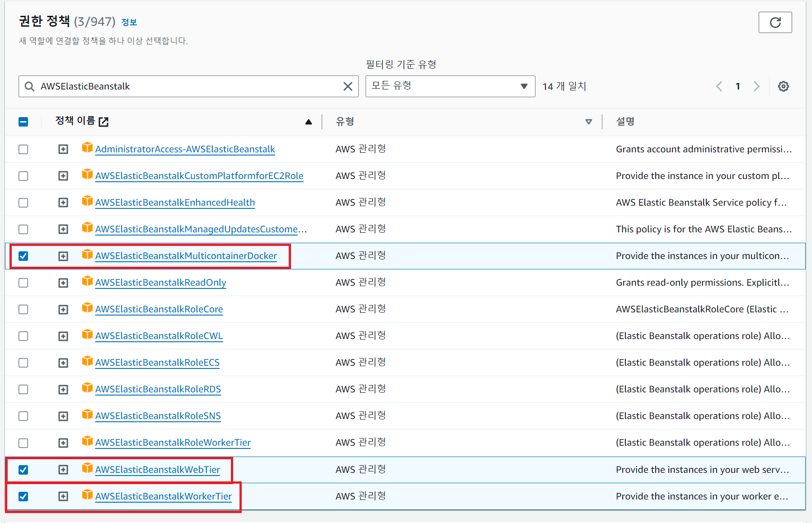Viewport: 812px width, 523px height.
Task: Tick the AWSElasticBeanstalkManagedUpdatesCustomer checkbox
Action: (23, 229)
